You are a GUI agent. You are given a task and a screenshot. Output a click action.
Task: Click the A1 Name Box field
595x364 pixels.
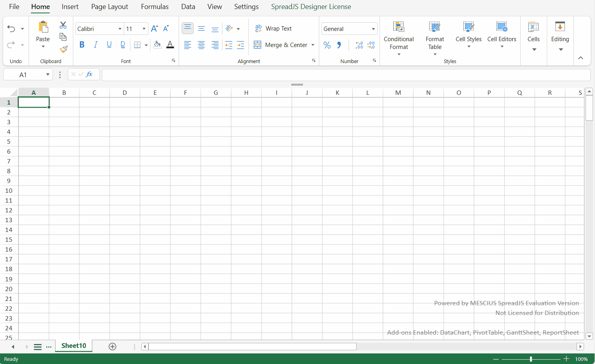[x=23, y=74]
